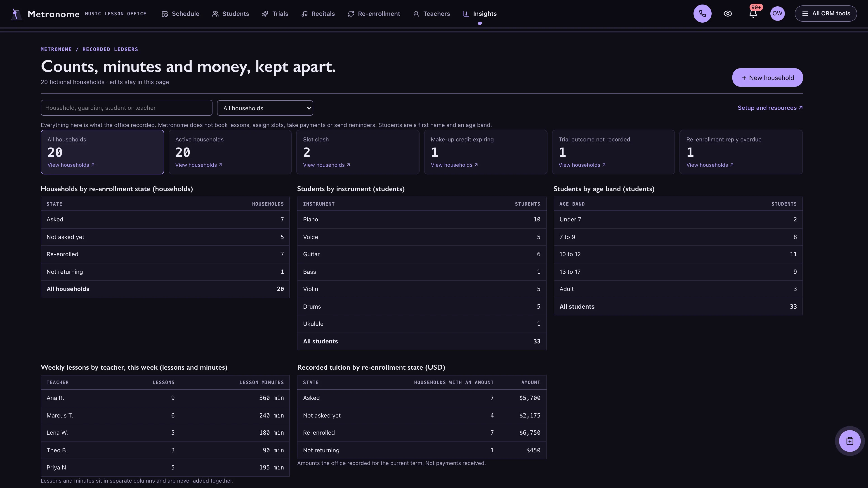Open the All CRM tools menu

(826, 14)
